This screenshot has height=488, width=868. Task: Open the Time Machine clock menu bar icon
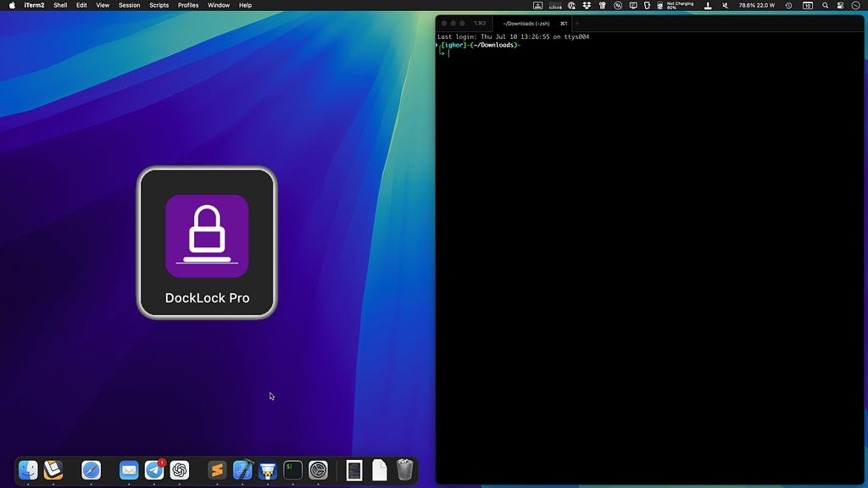point(789,6)
